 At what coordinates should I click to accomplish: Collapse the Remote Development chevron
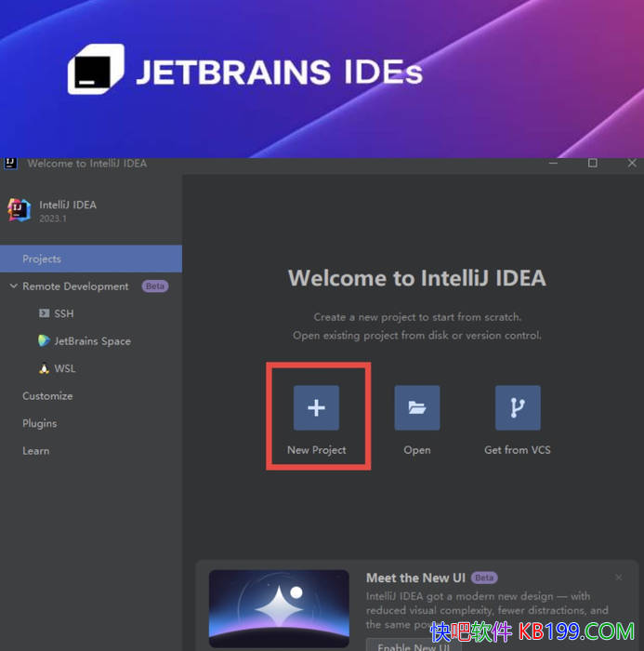[14, 286]
